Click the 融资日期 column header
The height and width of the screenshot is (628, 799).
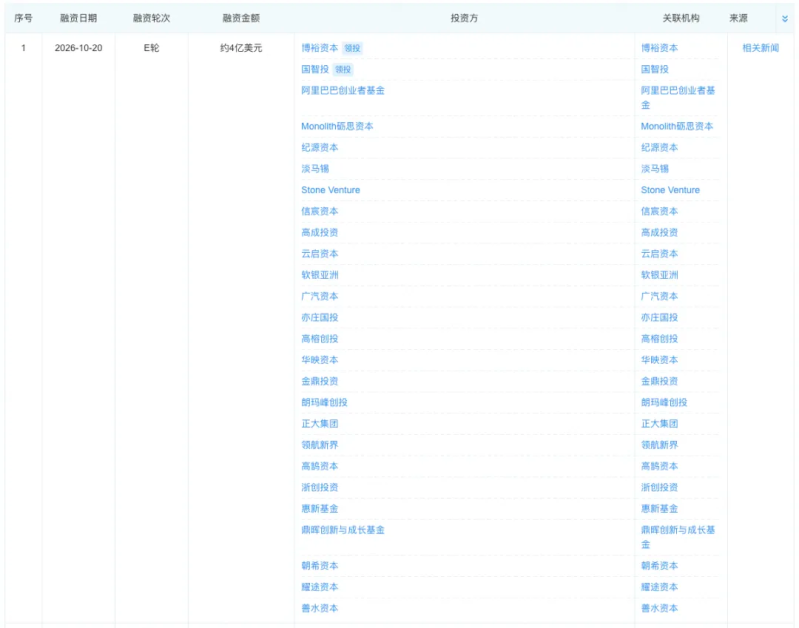pos(78,18)
